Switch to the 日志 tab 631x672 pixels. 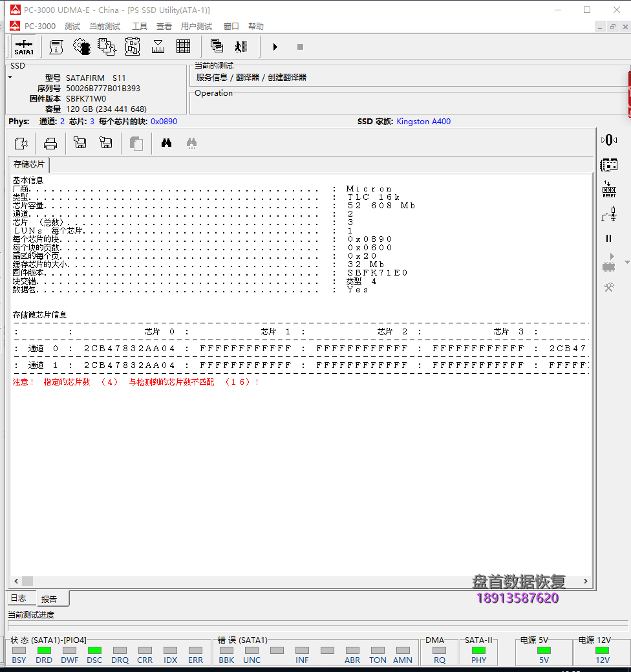tap(18, 598)
